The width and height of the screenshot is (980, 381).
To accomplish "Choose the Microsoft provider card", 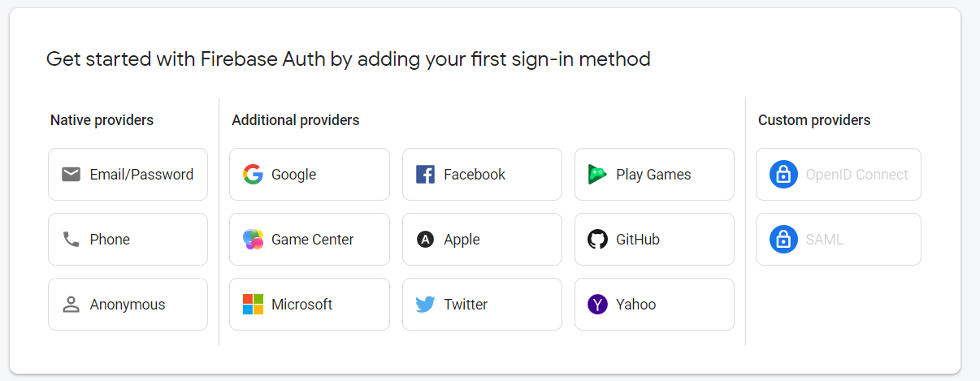I will point(310,304).
